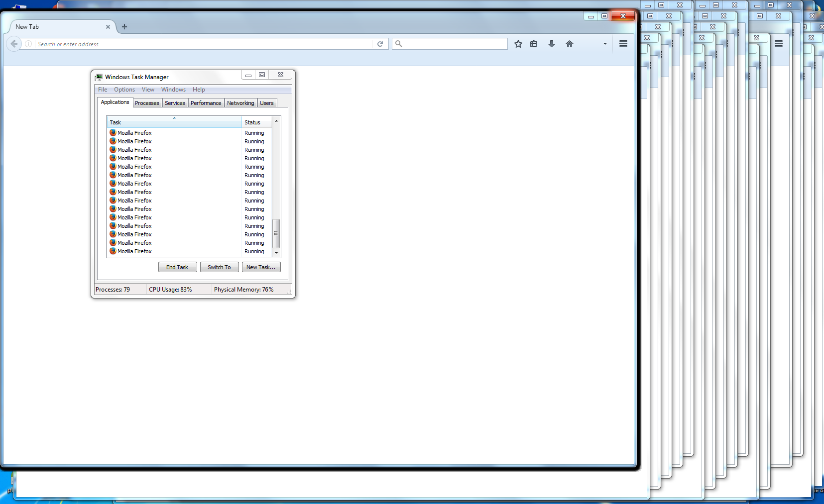
Task: Bookmark this page with the star icon
Action: tap(518, 44)
